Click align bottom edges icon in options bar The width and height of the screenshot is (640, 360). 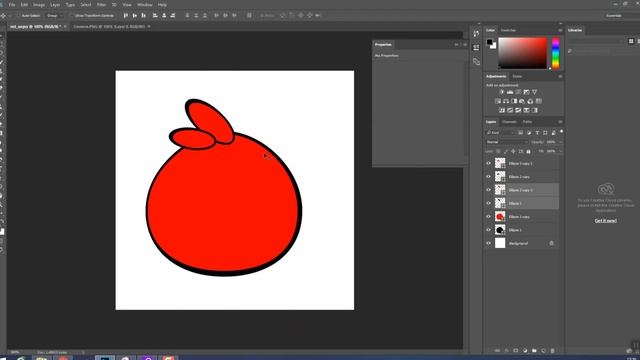144,16
